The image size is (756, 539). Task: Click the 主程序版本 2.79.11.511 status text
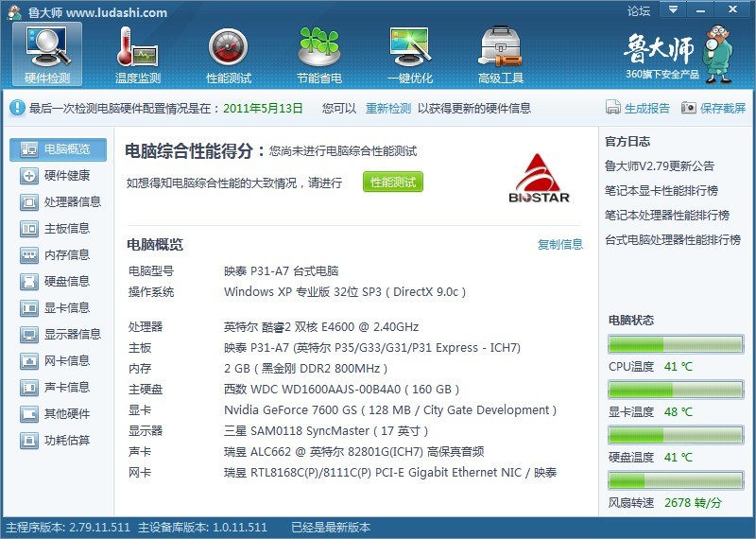click(68, 528)
